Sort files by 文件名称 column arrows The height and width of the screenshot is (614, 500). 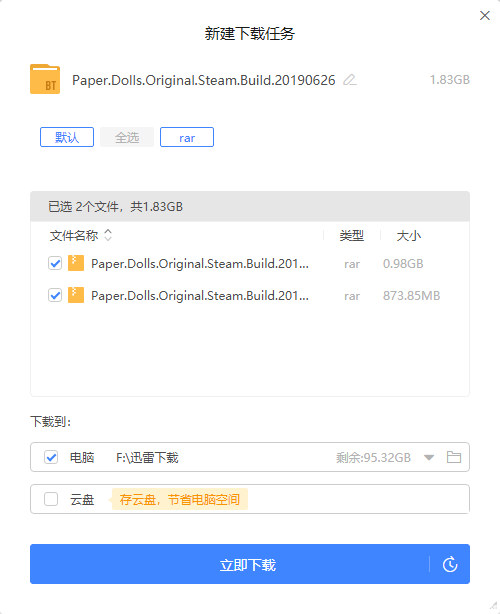pyautogui.click(x=108, y=235)
